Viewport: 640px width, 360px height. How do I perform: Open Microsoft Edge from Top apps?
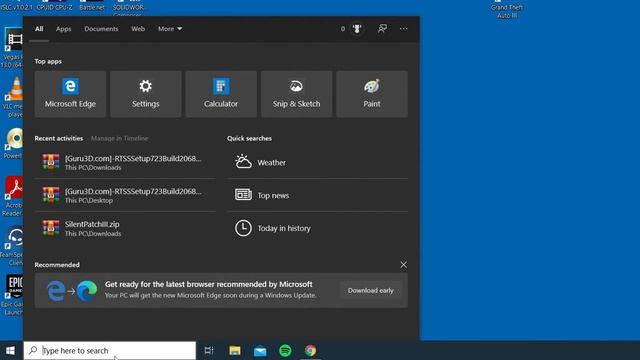click(x=70, y=94)
